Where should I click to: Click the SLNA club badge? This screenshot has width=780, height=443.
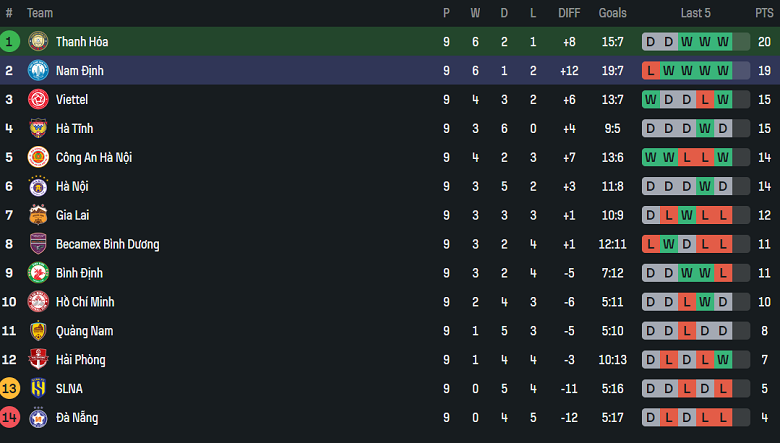pyautogui.click(x=38, y=388)
